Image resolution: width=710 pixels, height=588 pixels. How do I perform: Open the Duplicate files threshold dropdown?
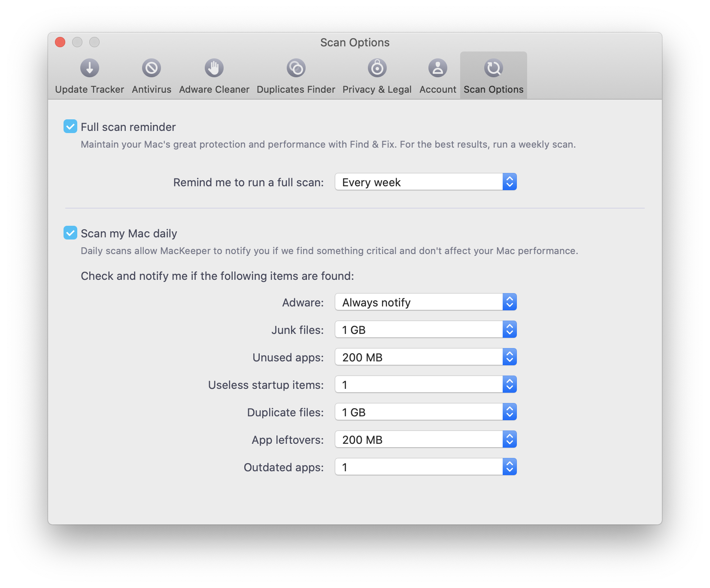(426, 412)
